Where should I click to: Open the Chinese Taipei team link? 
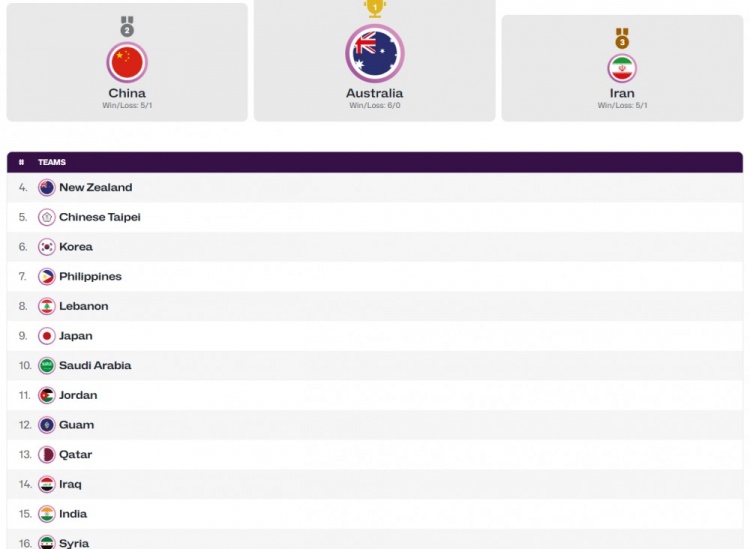99,217
